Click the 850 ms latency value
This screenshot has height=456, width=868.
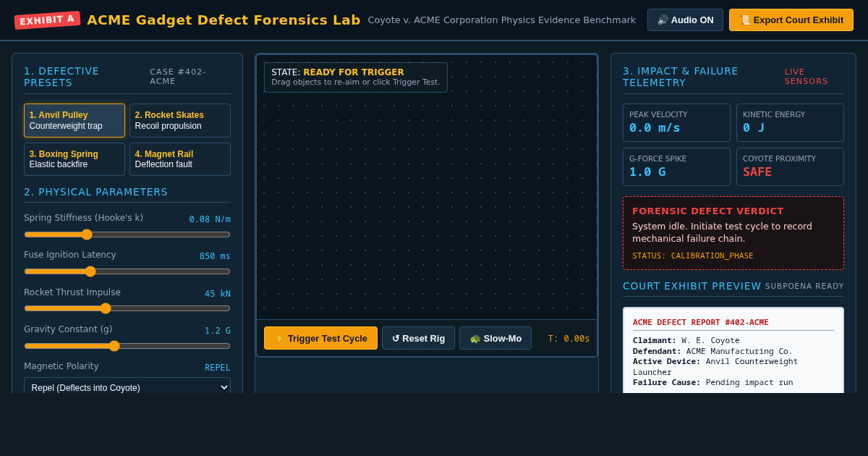pyautogui.click(x=215, y=256)
